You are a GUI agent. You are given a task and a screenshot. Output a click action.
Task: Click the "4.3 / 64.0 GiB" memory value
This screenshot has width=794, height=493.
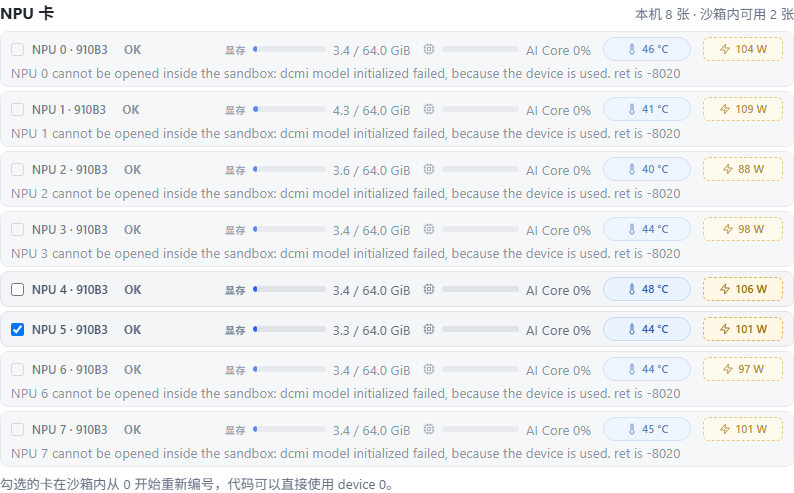[x=371, y=110]
